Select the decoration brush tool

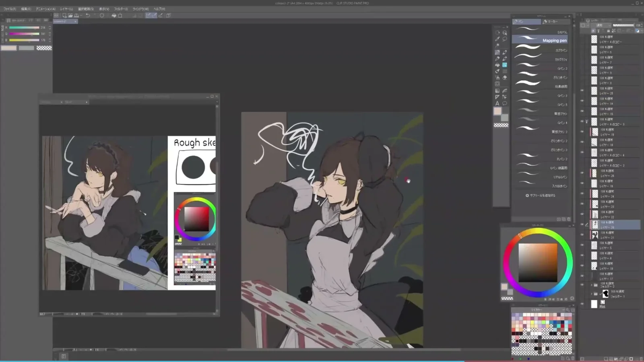(x=504, y=65)
